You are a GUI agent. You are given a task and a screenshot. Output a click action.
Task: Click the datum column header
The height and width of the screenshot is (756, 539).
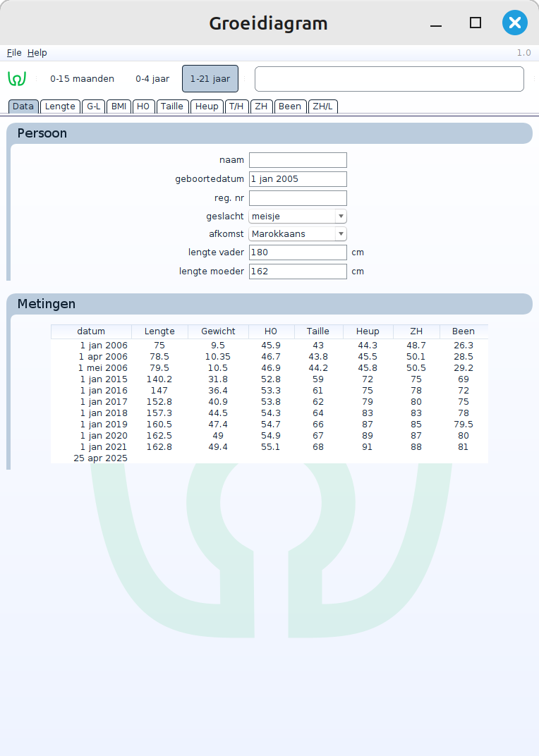[91, 331]
